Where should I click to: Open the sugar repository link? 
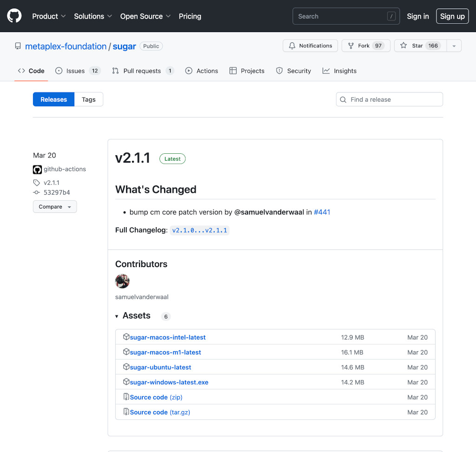click(x=125, y=46)
